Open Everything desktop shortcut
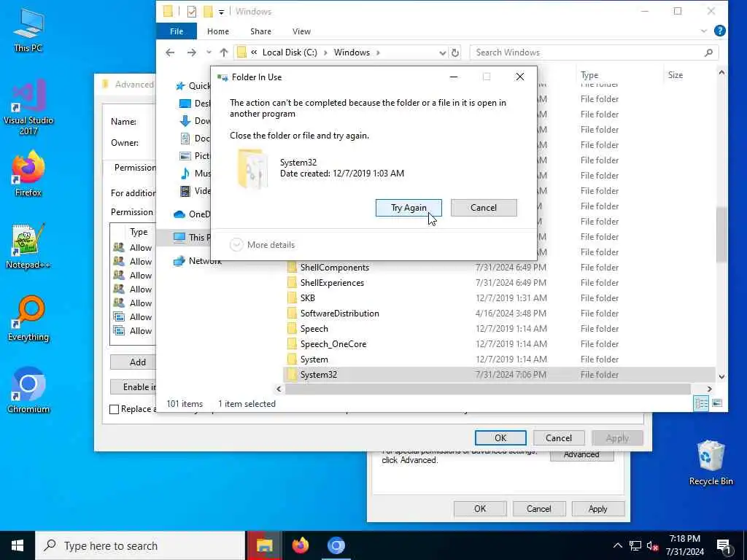Viewport: 747px width, 560px height. point(28,319)
